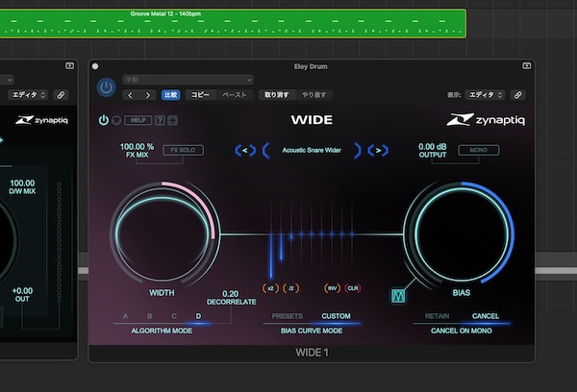Click the HELP button in WIDE
The height and width of the screenshot is (392, 577).
pyautogui.click(x=138, y=120)
